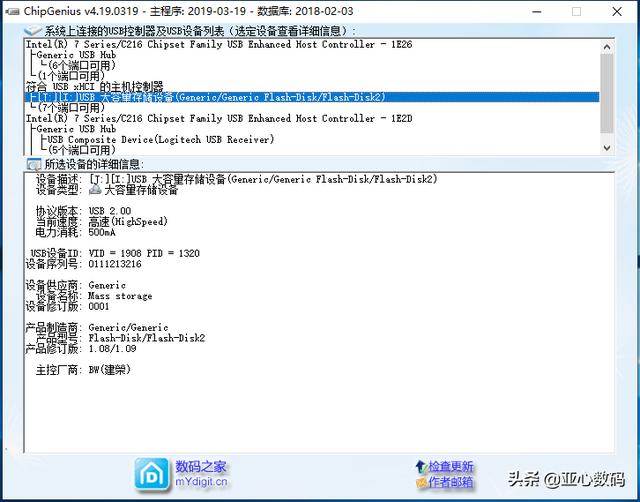Click the mass storage drive icon beside 设备类型
The image size is (640, 502).
pyautogui.click(x=95, y=190)
